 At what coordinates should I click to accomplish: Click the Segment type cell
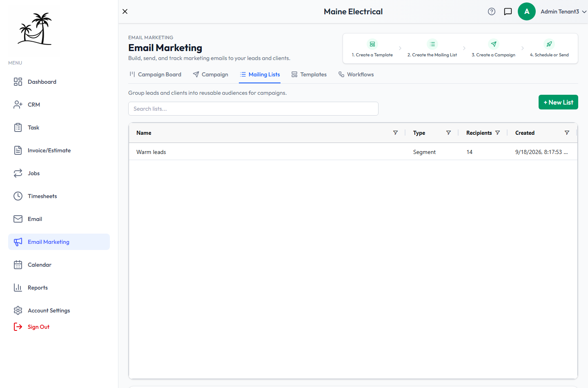424,152
